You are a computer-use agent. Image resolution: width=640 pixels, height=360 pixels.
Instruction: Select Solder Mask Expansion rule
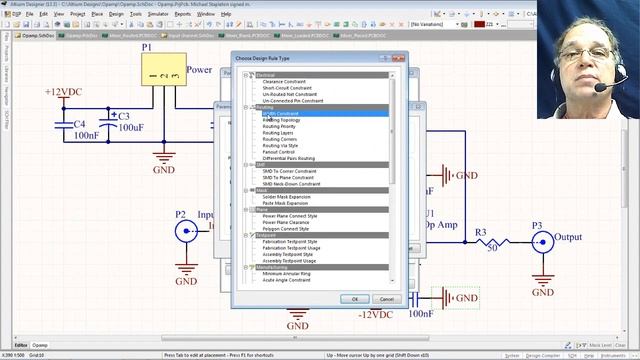(x=286, y=197)
